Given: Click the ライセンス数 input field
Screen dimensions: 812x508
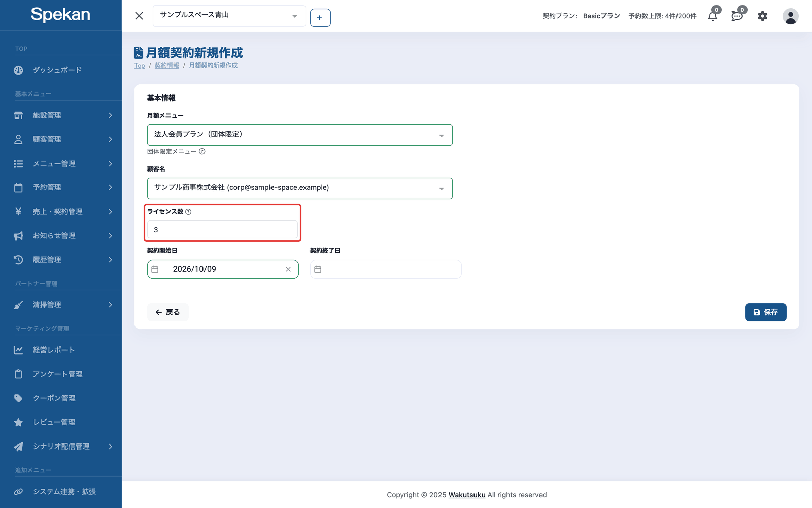Looking at the screenshot, I should pyautogui.click(x=222, y=230).
